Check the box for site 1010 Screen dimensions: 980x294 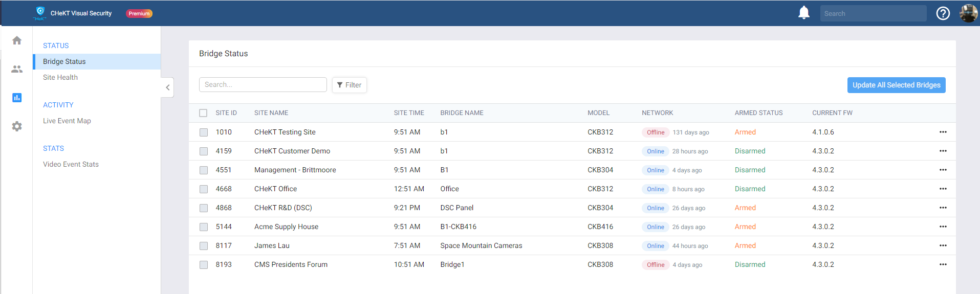(x=204, y=132)
